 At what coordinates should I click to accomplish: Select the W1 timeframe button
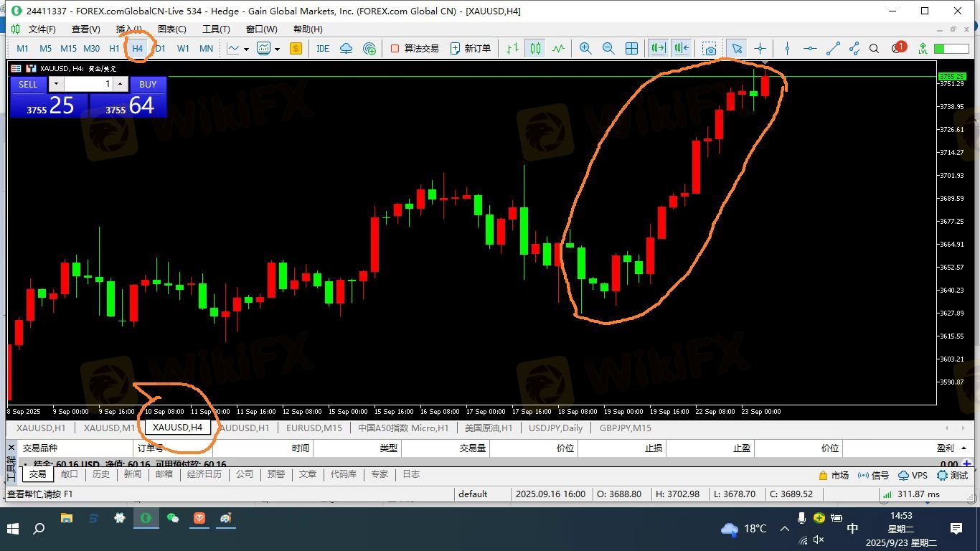(x=184, y=49)
